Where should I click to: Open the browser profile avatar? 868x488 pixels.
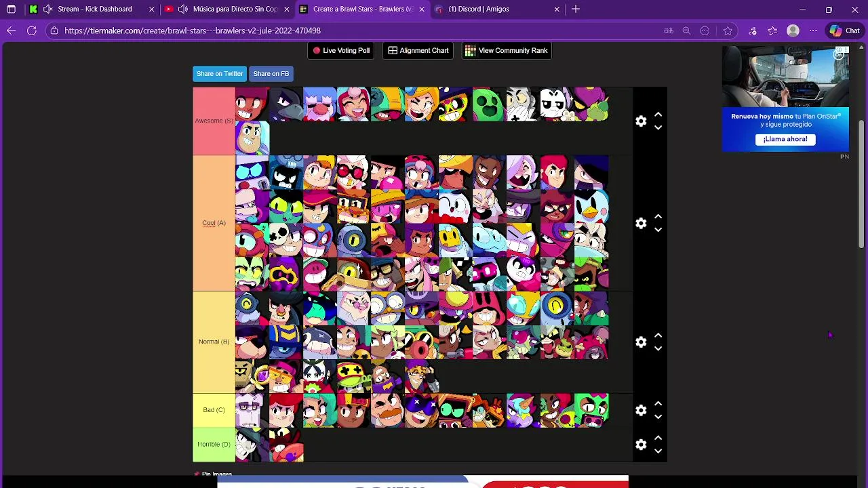(793, 30)
